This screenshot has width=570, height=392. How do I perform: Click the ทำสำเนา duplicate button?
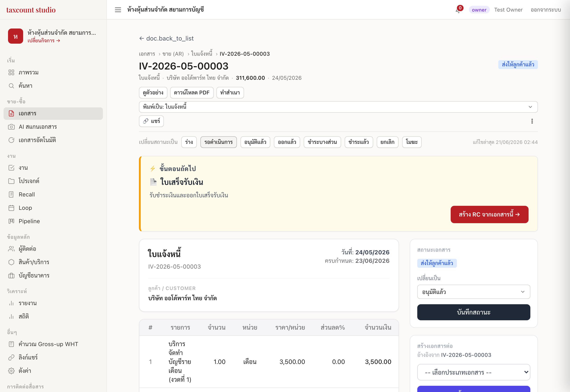tap(230, 93)
